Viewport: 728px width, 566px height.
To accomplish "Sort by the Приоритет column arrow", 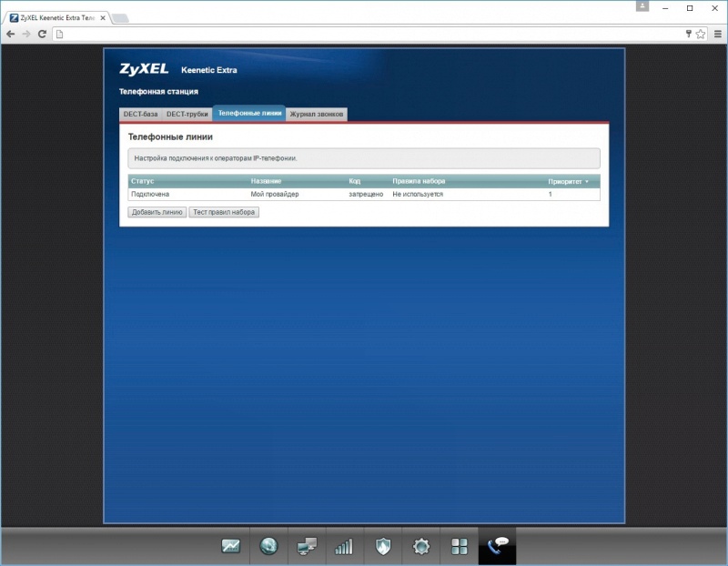I will pos(587,181).
